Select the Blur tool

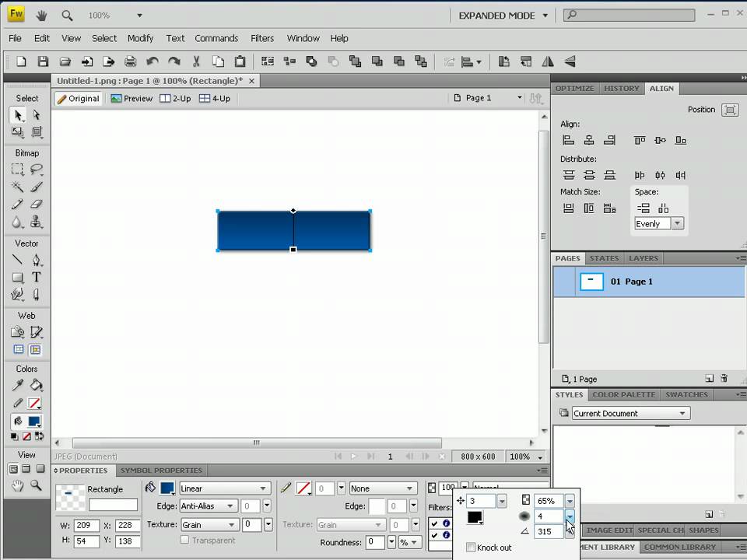(x=18, y=222)
